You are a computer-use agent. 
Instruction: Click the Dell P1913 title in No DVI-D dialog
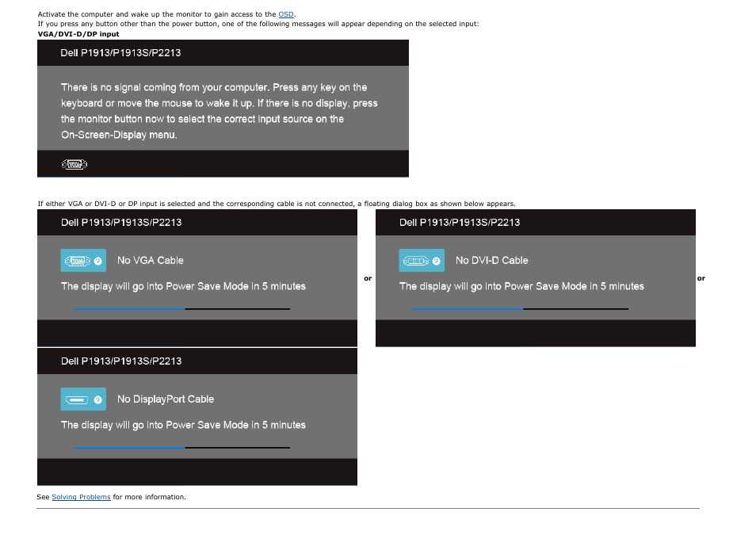point(460,223)
